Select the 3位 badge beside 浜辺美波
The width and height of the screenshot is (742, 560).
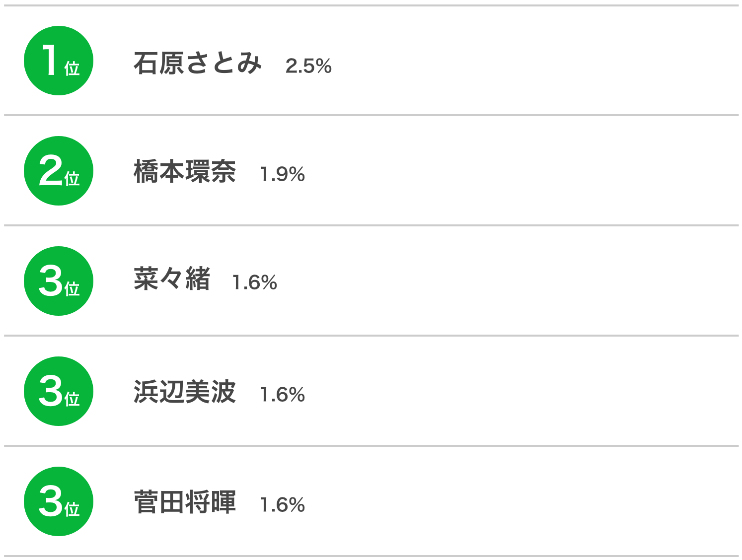pyautogui.click(x=59, y=391)
